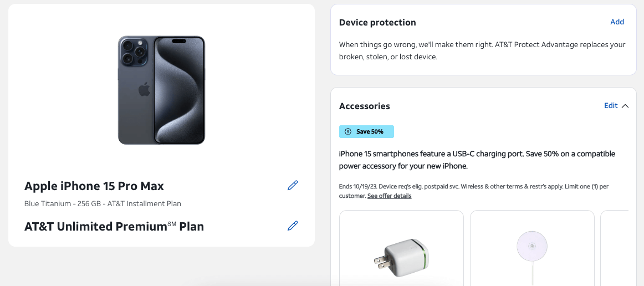Click the iPhone front display image
The height and width of the screenshot is (286, 644).
(180, 90)
